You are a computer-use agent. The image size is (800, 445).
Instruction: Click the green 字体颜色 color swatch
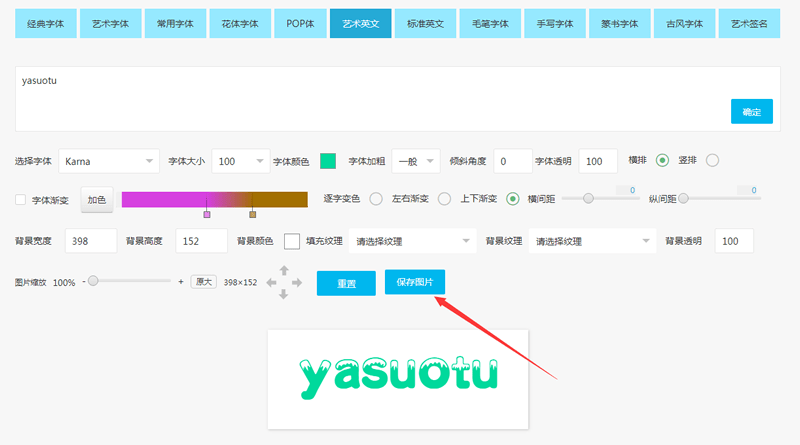[x=327, y=160]
